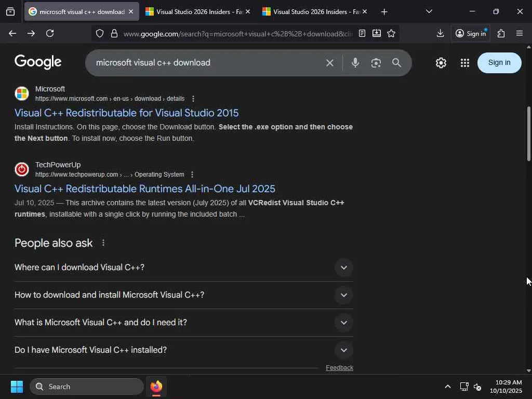Open Google quick settings gear
The height and width of the screenshot is (399, 532).
[441, 63]
